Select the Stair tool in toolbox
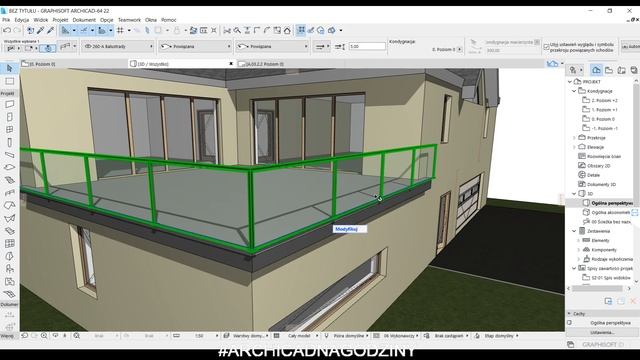Image resolution: width=640 pixels, height=360 pixels. click(x=9, y=180)
